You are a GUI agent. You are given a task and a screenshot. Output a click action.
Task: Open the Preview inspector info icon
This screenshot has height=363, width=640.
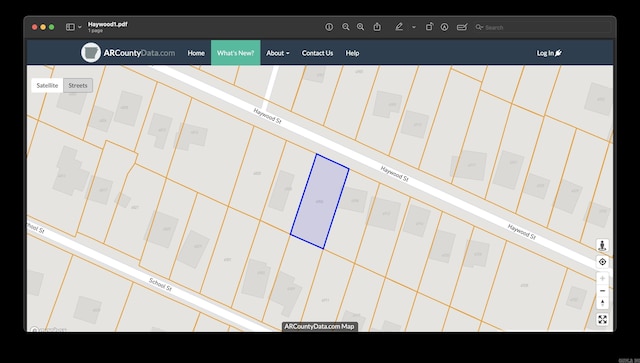(329, 27)
